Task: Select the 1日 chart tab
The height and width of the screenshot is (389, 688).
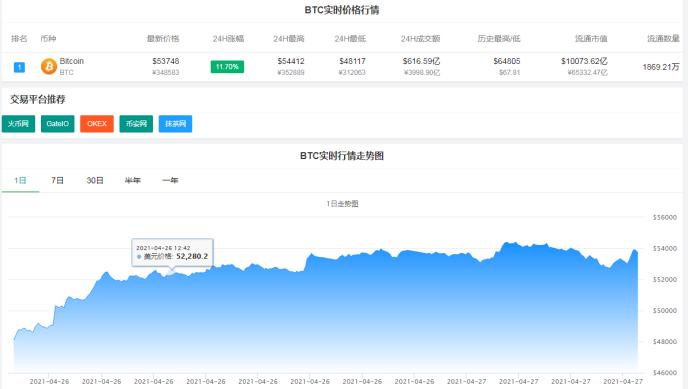Action: tap(20, 180)
